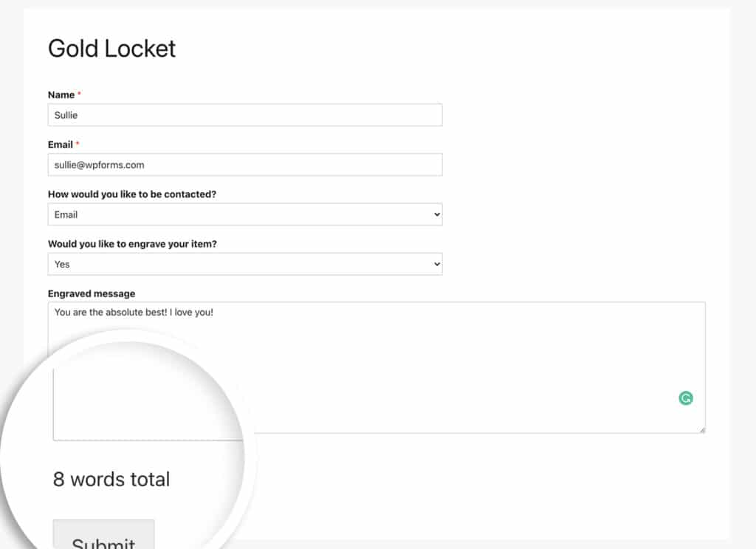
Task: Click the Gold Locket form heading
Action: pyautogui.click(x=112, y=49)
